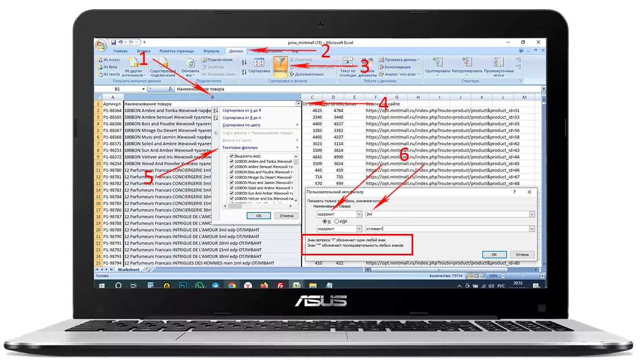Click the 'Разгруппировать' ungroup icon
The height and width of the screenshot is (360, 644).
pos(467,62)
